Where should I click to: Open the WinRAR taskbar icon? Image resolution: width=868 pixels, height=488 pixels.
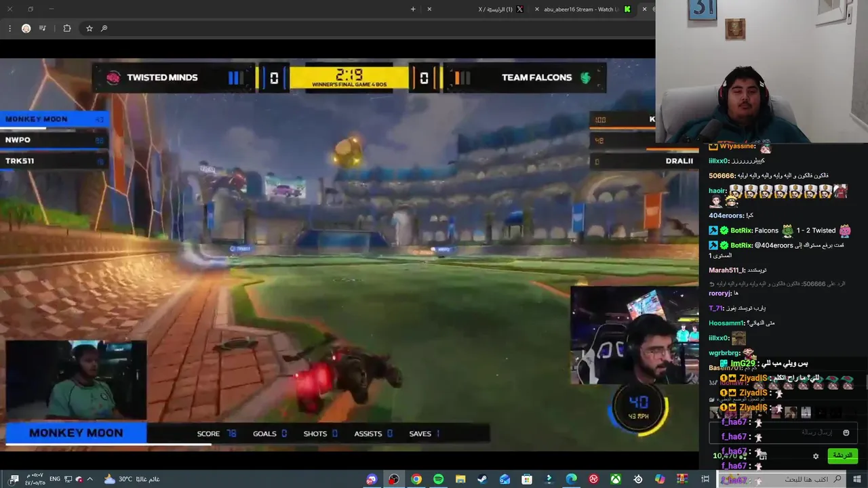pos(683,479)
